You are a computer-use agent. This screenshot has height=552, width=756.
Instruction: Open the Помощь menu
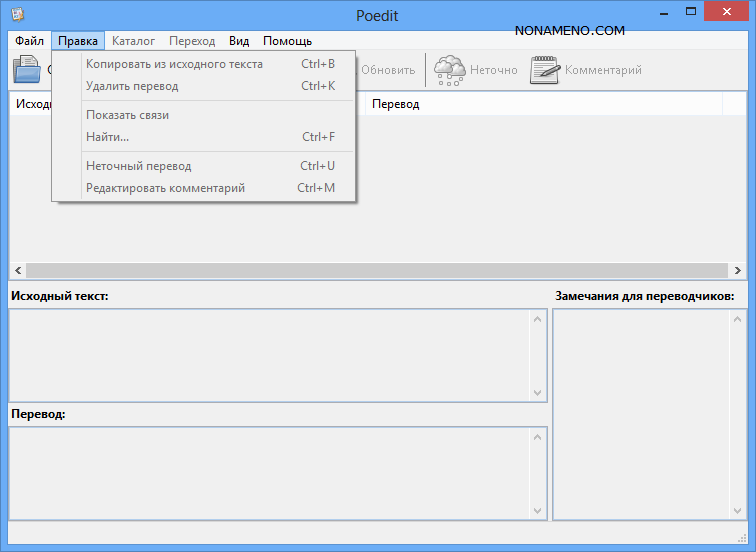point(287,41)
